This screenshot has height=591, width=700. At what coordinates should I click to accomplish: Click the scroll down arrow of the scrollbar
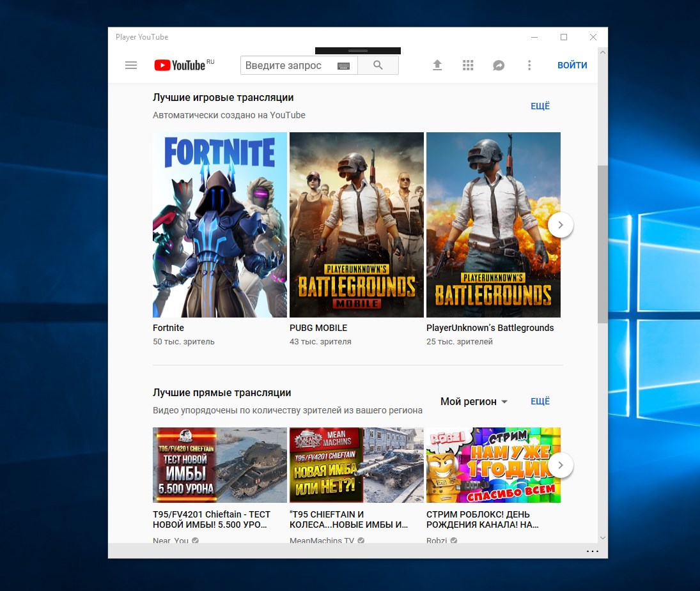point(603,538)
